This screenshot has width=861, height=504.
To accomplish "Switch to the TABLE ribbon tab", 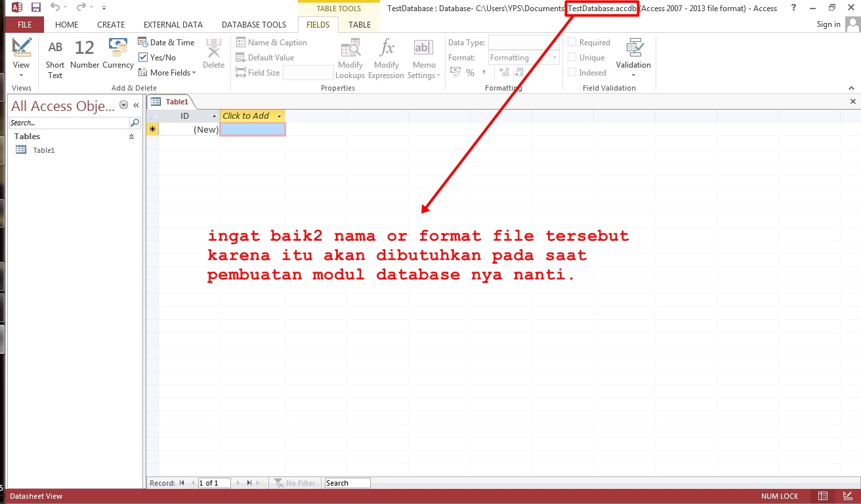I will [x=359, y=24].
